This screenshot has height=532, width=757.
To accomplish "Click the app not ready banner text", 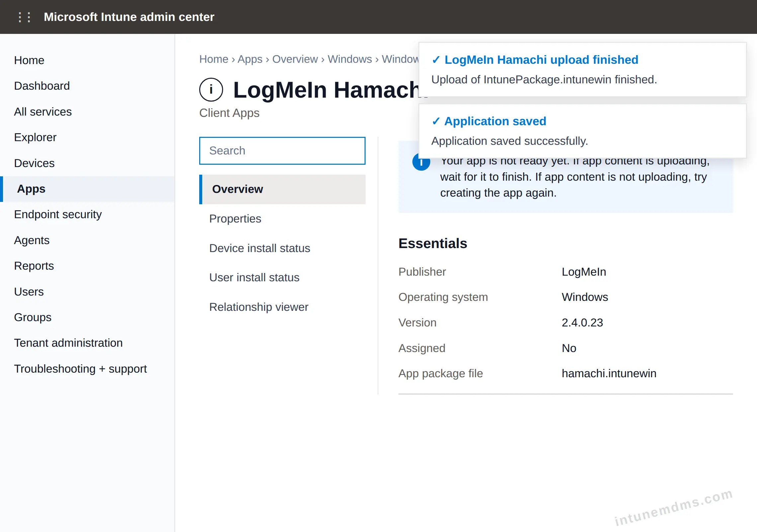I will tap(575, 178).
